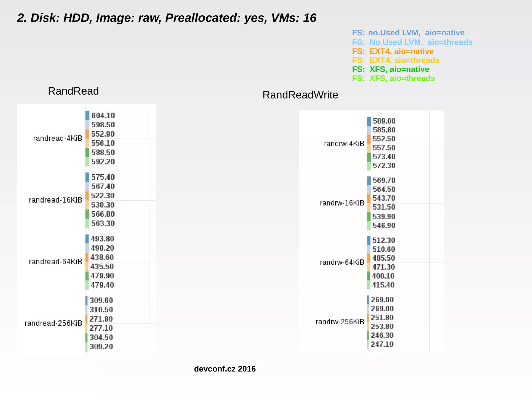
Task: Select legend entry 'EXT4, aio=native'
Action: pyautogui.click(x=393, y=51)
